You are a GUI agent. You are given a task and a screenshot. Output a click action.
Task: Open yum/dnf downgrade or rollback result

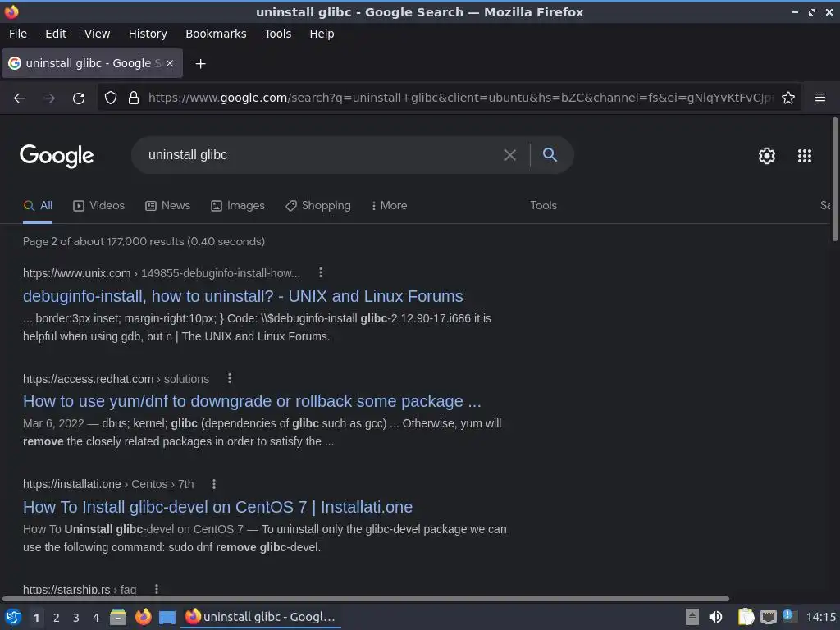click(252, 401)
